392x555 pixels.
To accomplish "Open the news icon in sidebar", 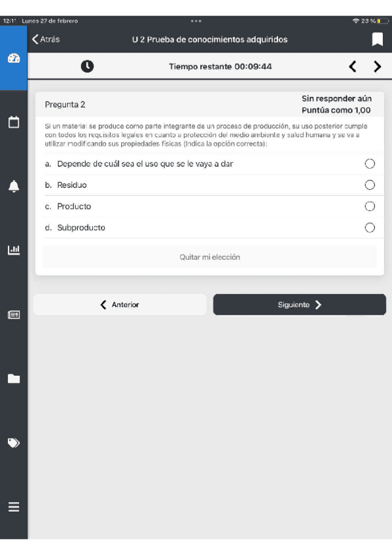I will pos(14,315).
